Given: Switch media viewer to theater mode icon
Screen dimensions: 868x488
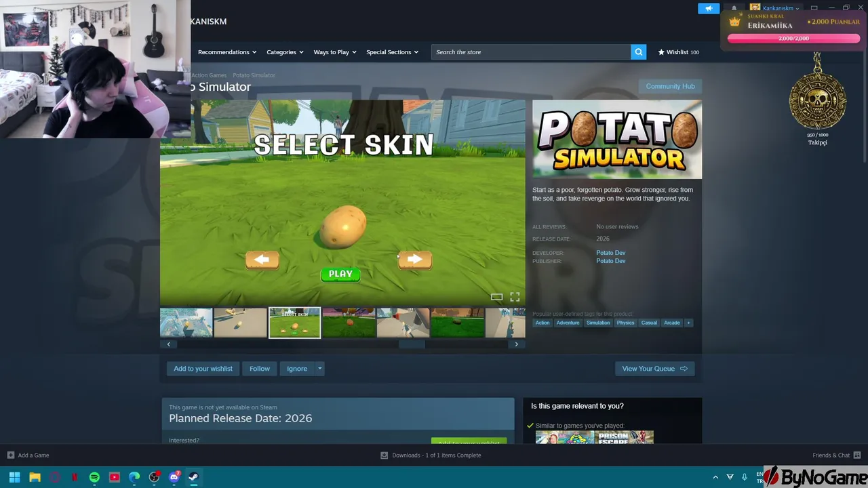Looking at the screenshot, I should 496,297.
